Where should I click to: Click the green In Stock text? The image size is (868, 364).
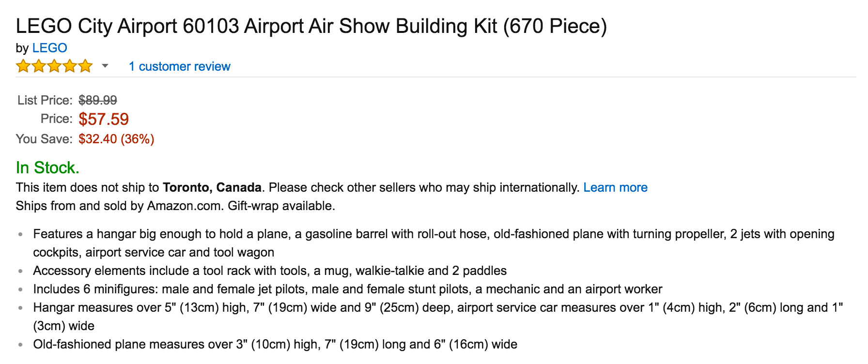coord(47,167)
